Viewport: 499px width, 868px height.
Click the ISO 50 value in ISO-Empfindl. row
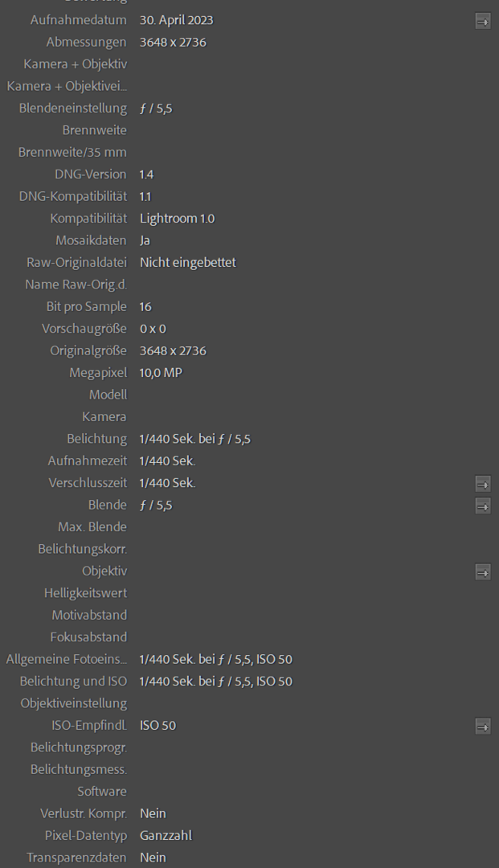157,726
